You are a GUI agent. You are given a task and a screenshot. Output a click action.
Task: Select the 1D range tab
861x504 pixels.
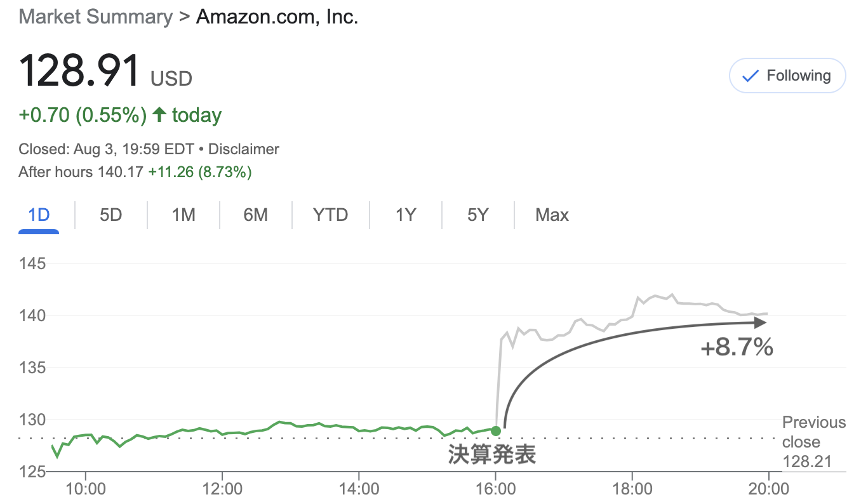coord(39,215)
